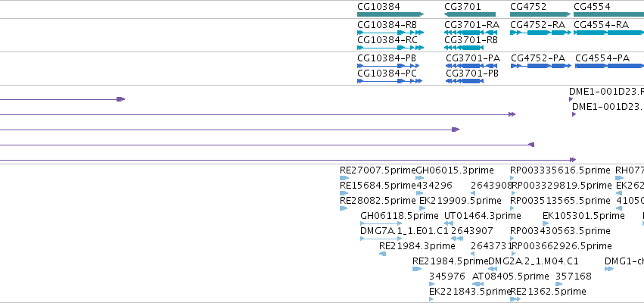Click the 2643908 EST marker
This screenshot has width=644, height=303.
(x=473, y=193)
